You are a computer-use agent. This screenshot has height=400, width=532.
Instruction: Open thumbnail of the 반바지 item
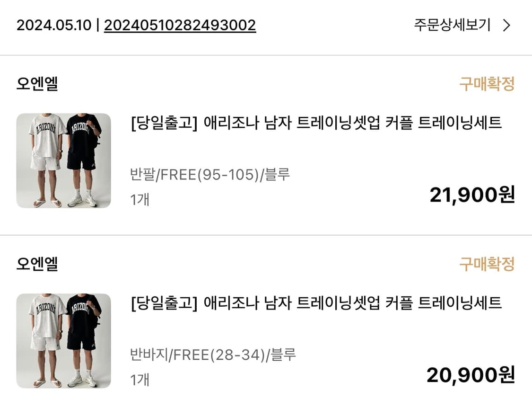(63, 341)
